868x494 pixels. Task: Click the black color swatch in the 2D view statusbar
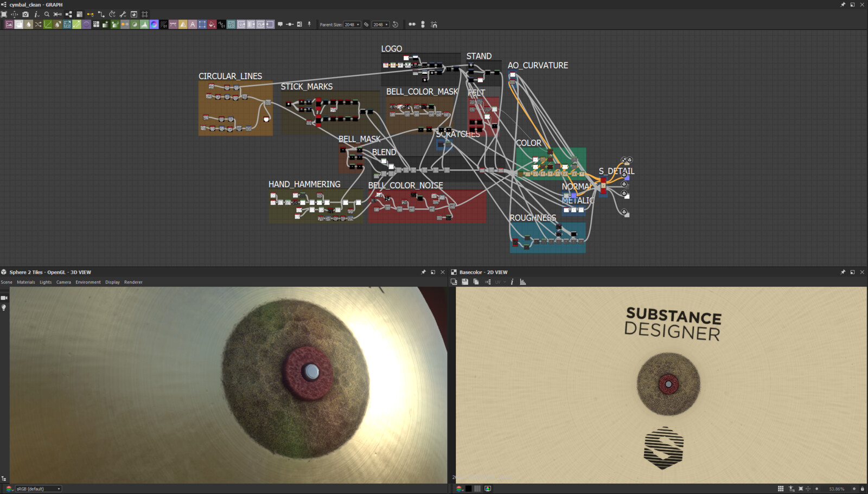coord(468,489)
